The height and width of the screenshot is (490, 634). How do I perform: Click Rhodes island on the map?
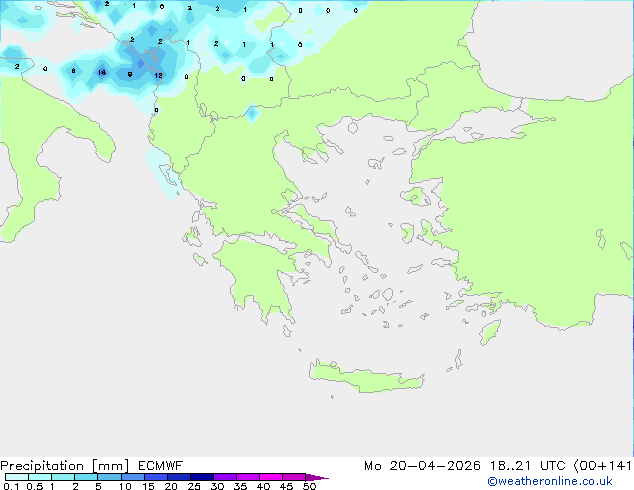[x=490, y=332]
